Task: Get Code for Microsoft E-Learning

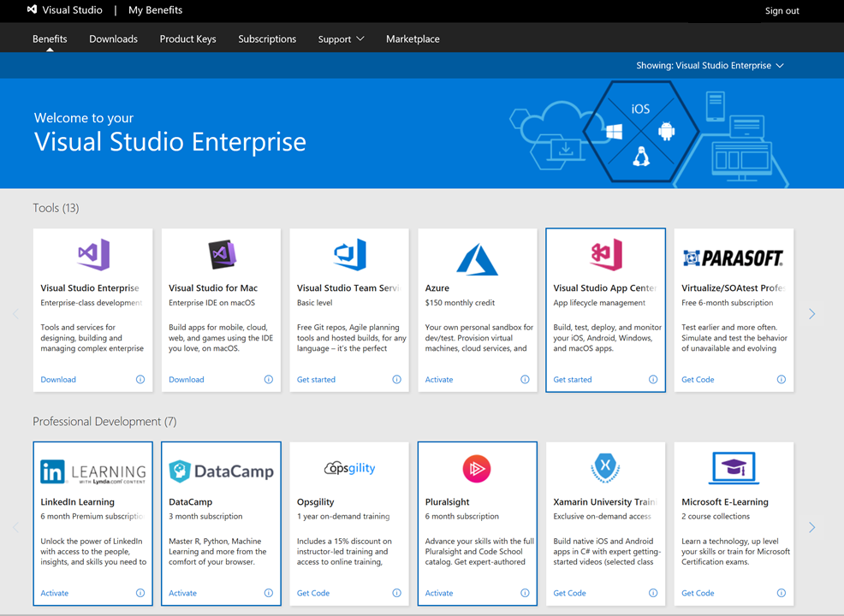Action: click(698, 593)
